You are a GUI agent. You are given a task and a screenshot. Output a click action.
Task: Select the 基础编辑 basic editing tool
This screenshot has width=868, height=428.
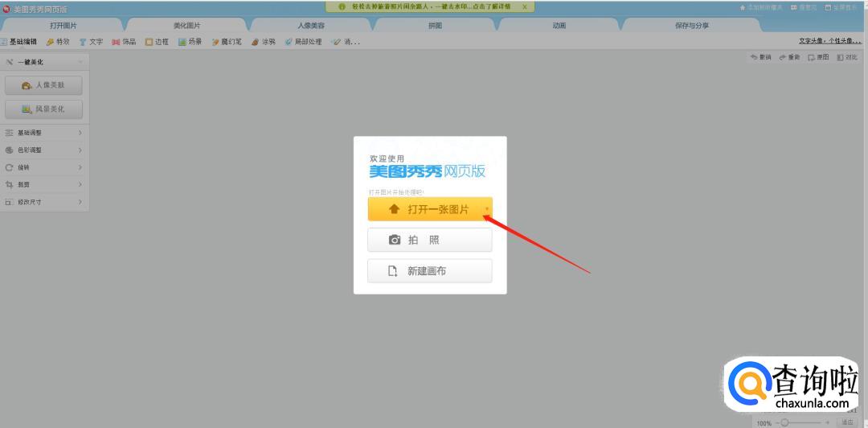tap(18, 42)
